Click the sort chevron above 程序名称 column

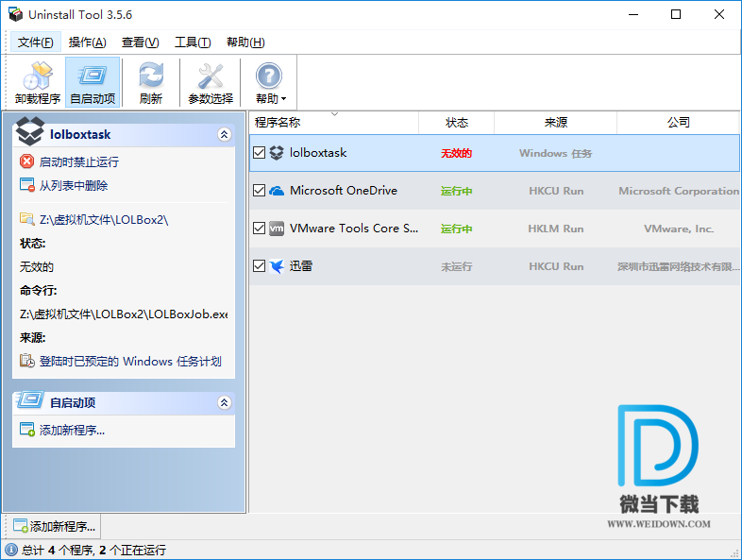pos(334,114)
